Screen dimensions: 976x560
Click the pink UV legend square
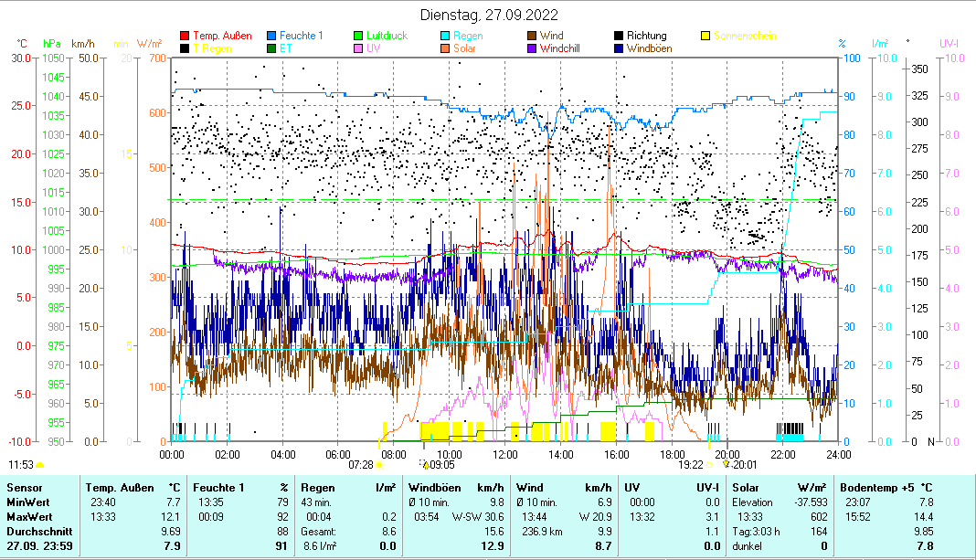pos(359,48)
